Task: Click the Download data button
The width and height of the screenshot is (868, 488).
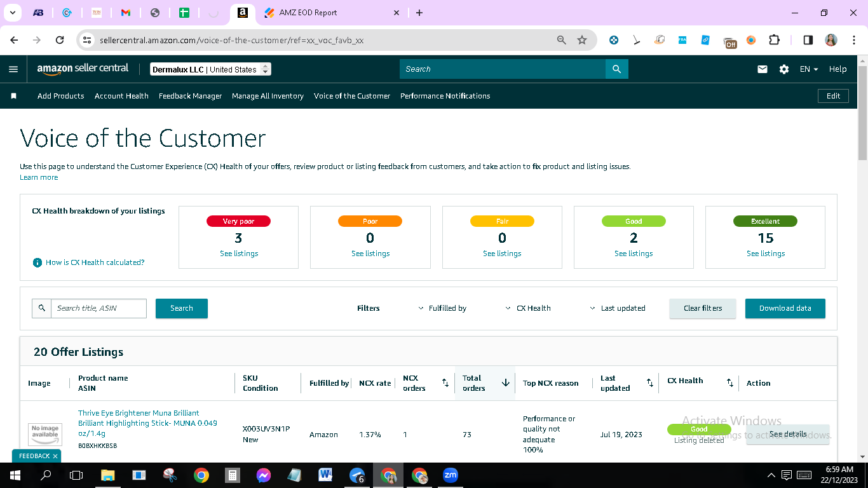Action: coord(785,308)
